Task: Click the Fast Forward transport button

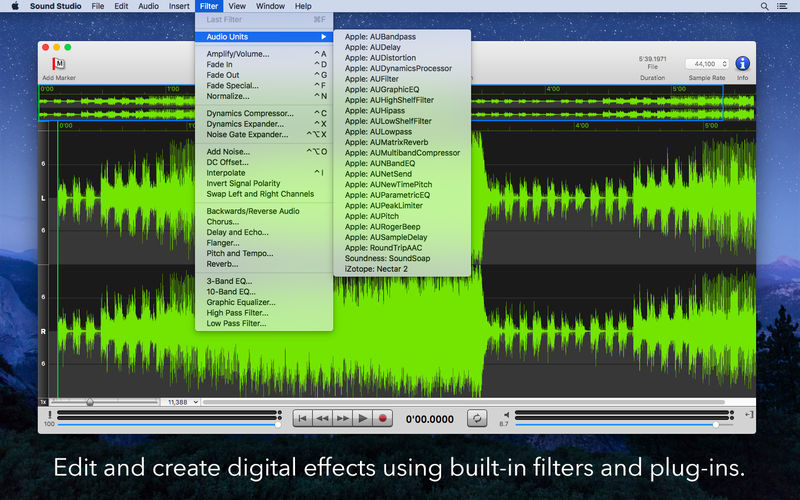Action: [343, 418]
